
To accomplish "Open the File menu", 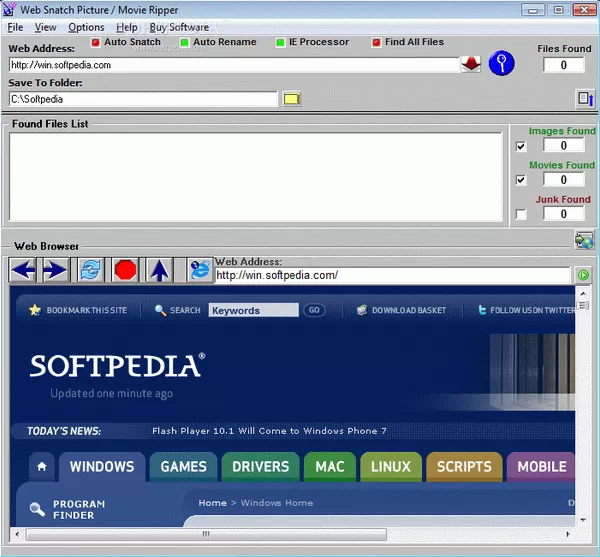I will 15,28.
